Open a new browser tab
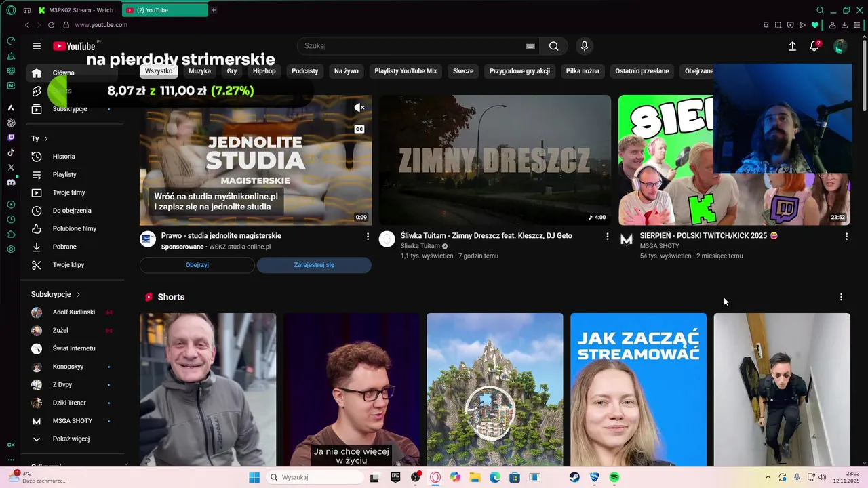 pos(214,10)
